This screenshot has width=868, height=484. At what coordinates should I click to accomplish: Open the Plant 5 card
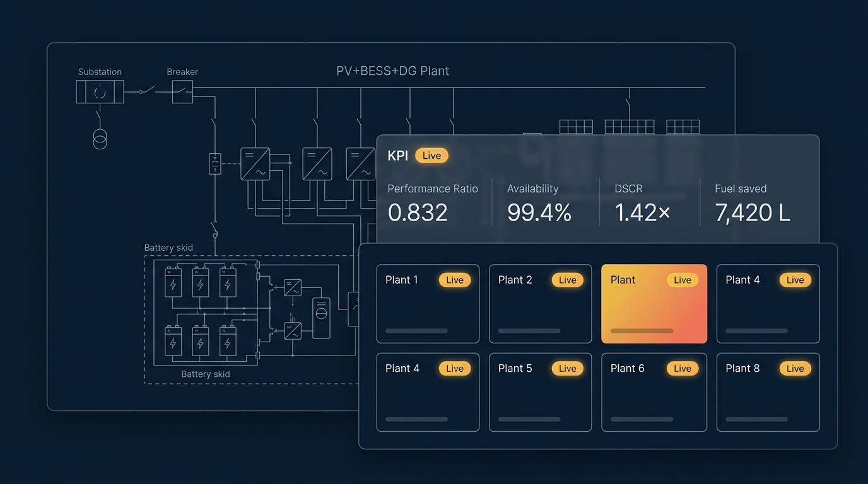541,392
